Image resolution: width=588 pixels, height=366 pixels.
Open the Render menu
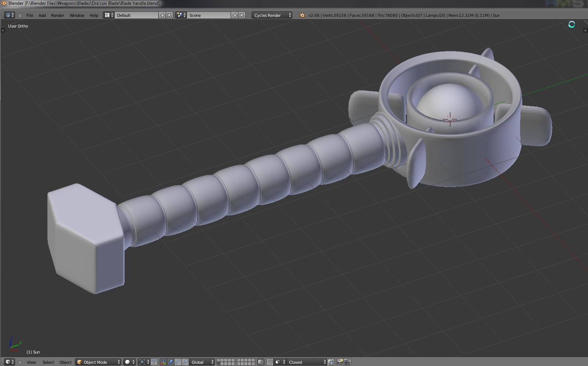coord(57,15)
